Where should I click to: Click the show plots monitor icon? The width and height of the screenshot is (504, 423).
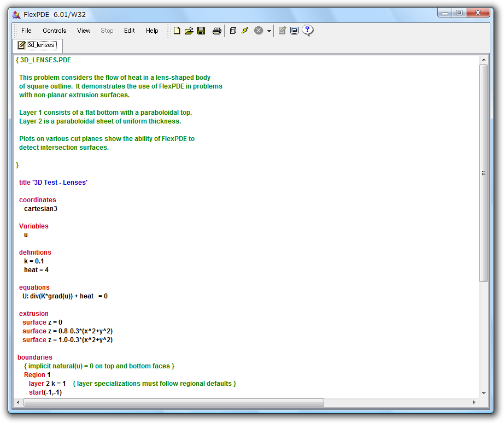[294, 31]
